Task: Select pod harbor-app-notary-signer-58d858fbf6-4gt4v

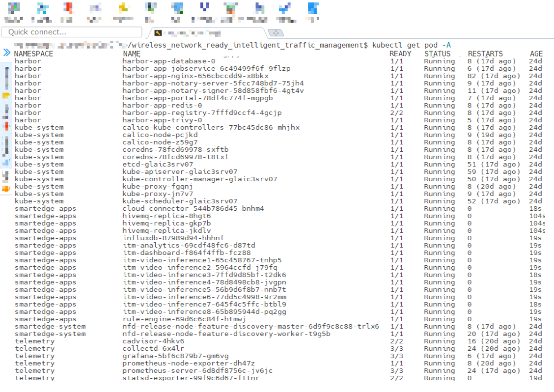Action: (213, 91)
